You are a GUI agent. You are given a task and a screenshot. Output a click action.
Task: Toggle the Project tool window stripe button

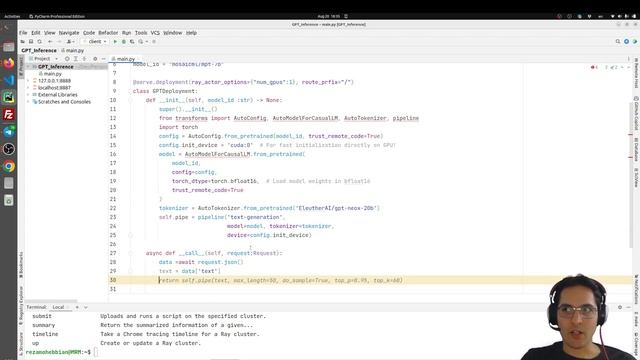point(21,67)
